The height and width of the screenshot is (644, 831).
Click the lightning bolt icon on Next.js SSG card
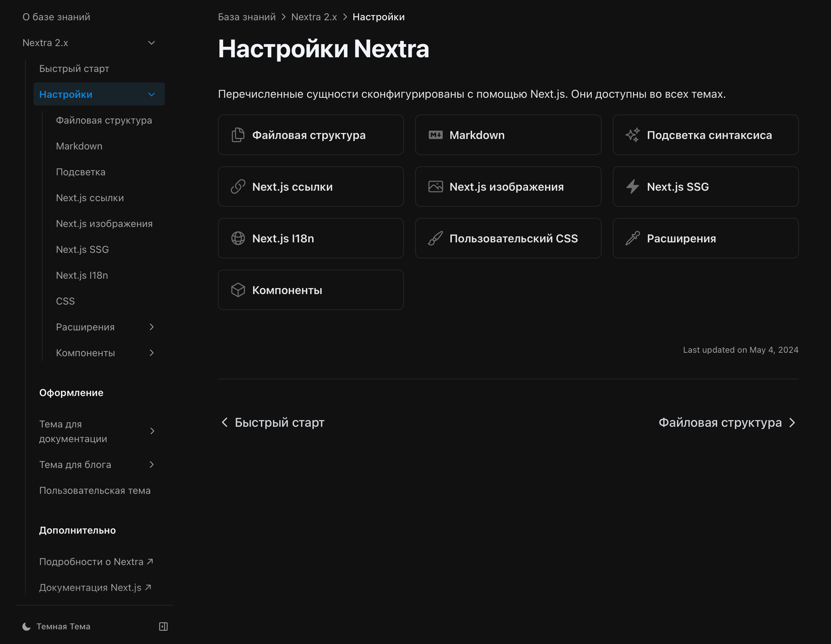pyautogui.click(x=632, y=187)
